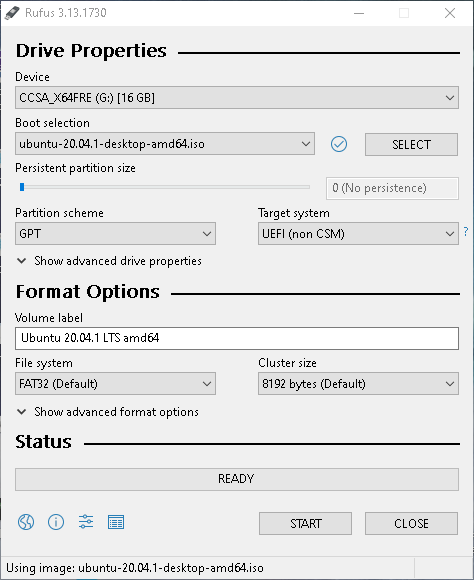Click the Rufus USB drive title icon
The image size is (474, 580).
[x=12, y=13]
